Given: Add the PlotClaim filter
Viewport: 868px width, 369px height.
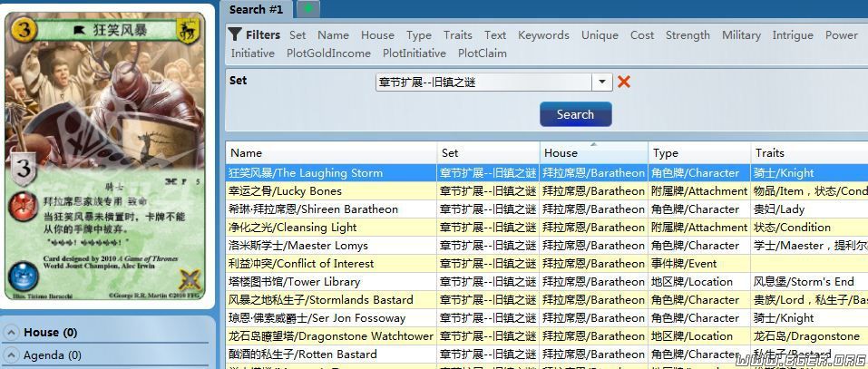Looking at the screenshot, I should click(x=483, y=53).
